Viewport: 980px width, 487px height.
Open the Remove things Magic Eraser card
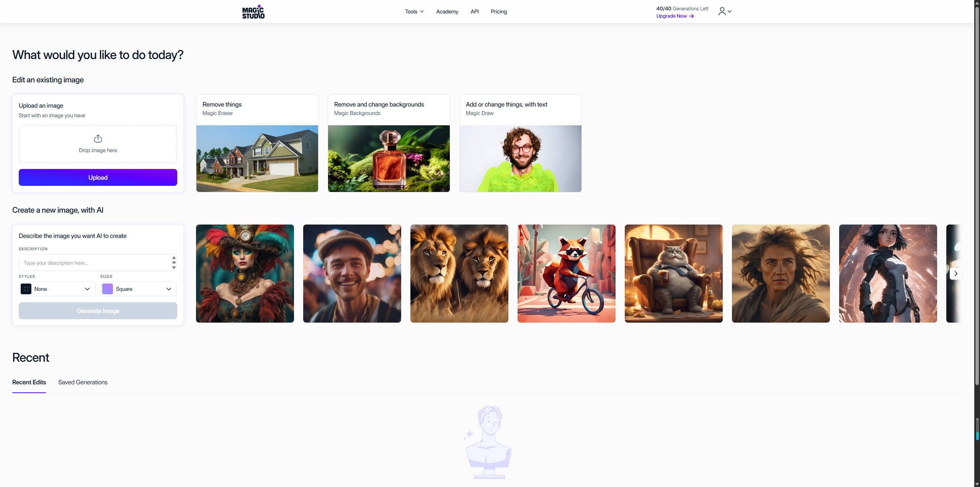click(257, 143)
